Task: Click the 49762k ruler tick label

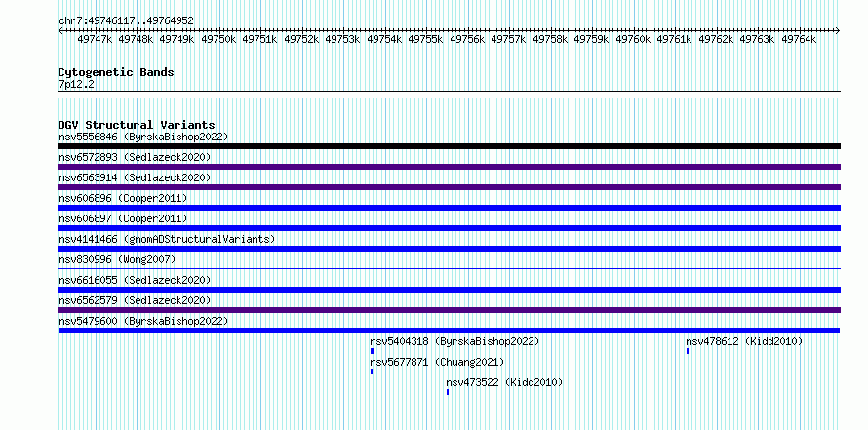Action: (716, 39)
